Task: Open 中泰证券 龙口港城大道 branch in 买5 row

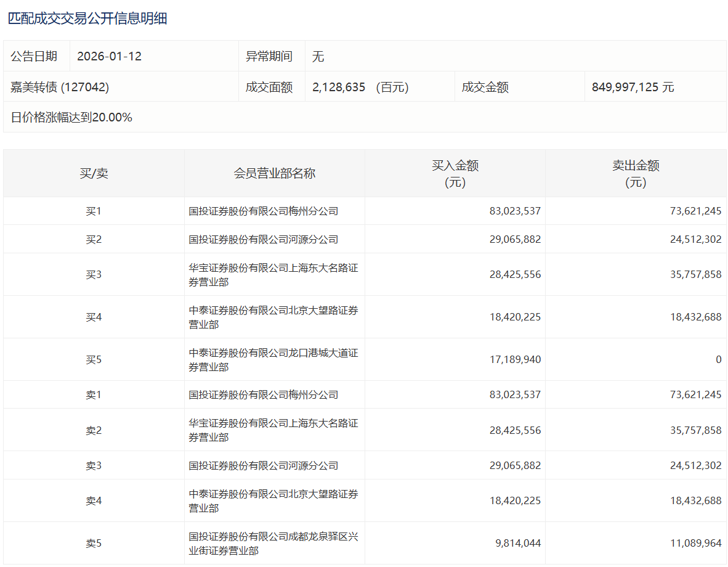Action: [273, 359]
